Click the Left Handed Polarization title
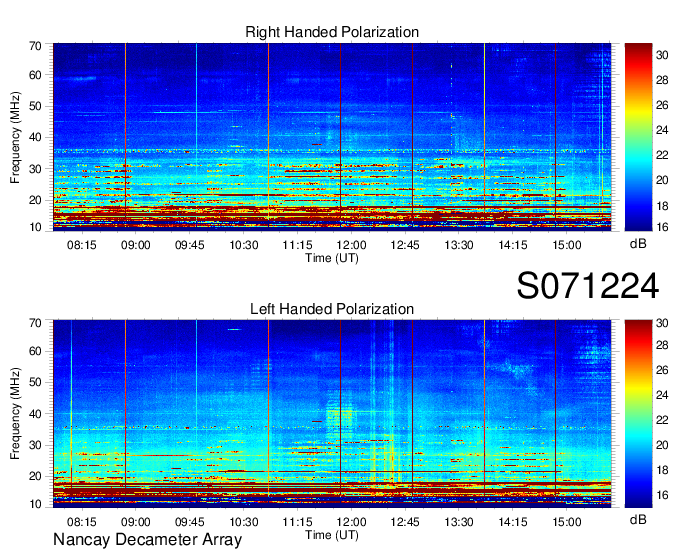 [x=332, y=309]
